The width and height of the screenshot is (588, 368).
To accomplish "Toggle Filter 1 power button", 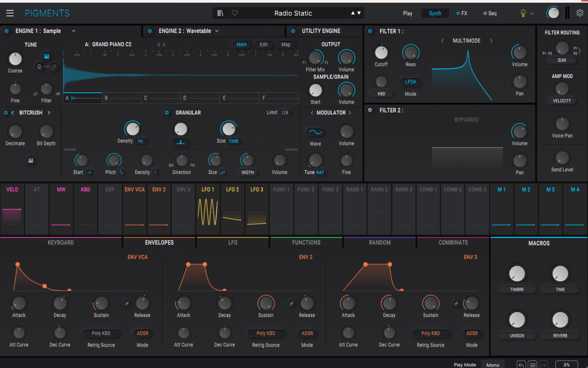I will coord(370,31).
